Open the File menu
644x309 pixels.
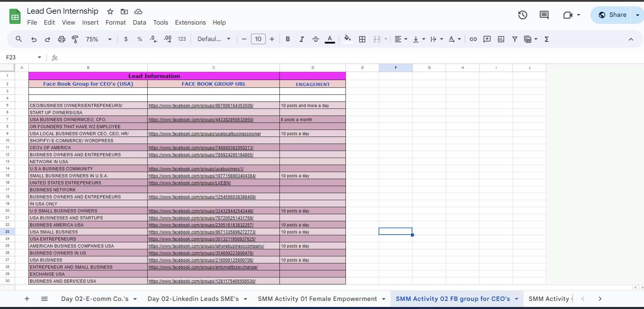click(x=32, y=22)
